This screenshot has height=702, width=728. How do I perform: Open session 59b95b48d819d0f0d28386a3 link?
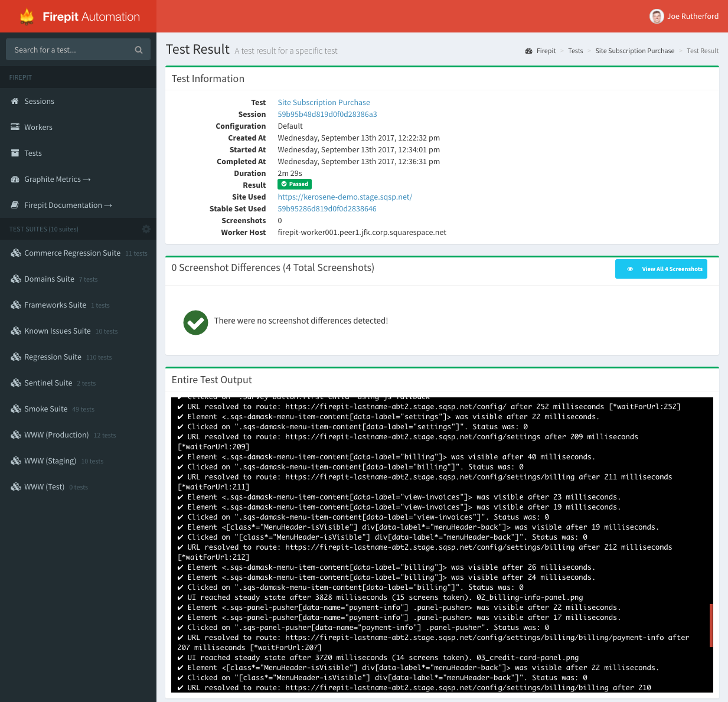(327, 115)
